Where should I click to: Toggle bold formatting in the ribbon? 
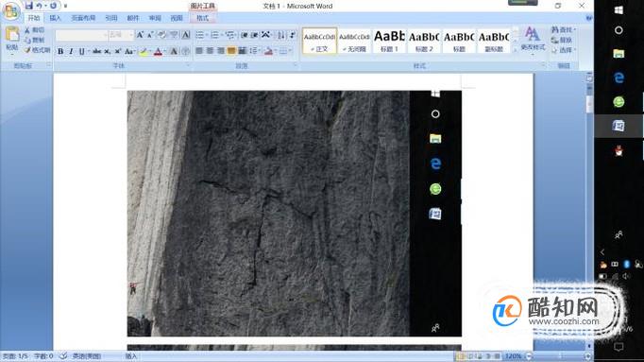(x=60, y=51)
